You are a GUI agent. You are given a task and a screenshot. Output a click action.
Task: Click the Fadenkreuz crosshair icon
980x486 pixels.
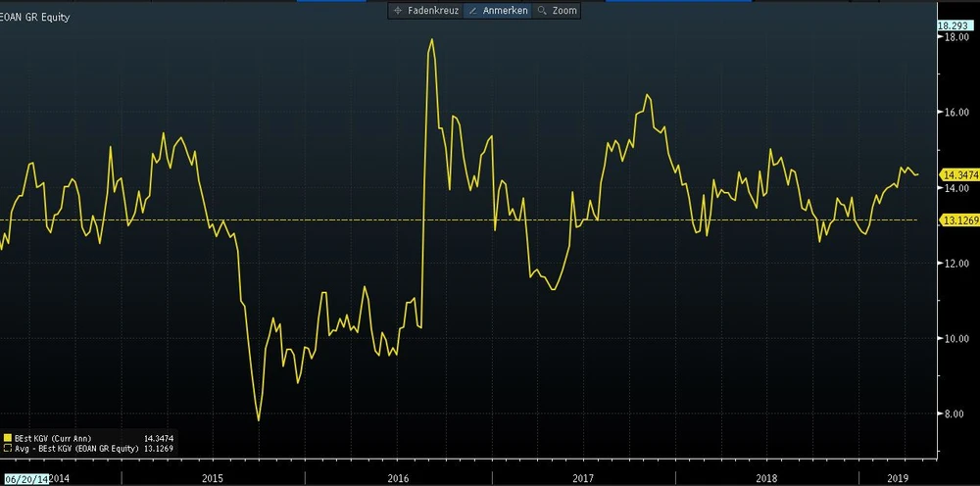coord(398,11)
